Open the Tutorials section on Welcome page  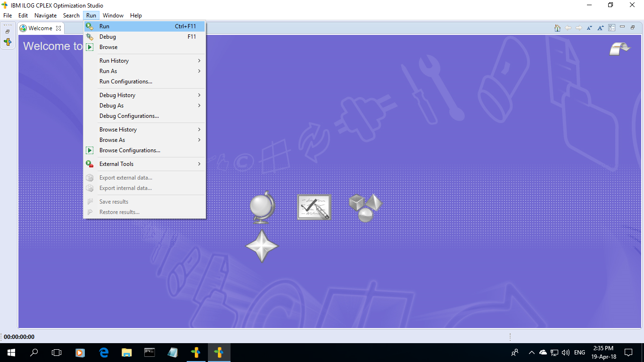[x=314, y=206]
